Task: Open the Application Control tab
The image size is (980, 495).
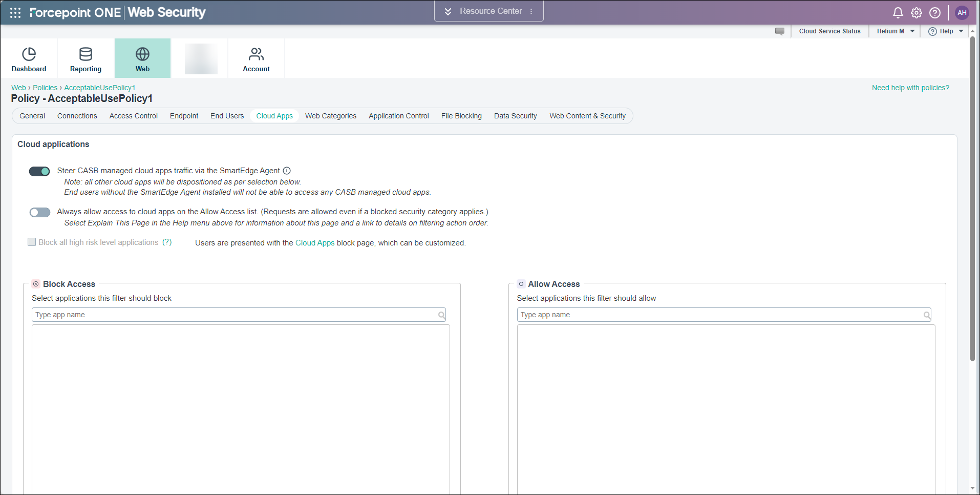Action: click(x=399, y=116)
